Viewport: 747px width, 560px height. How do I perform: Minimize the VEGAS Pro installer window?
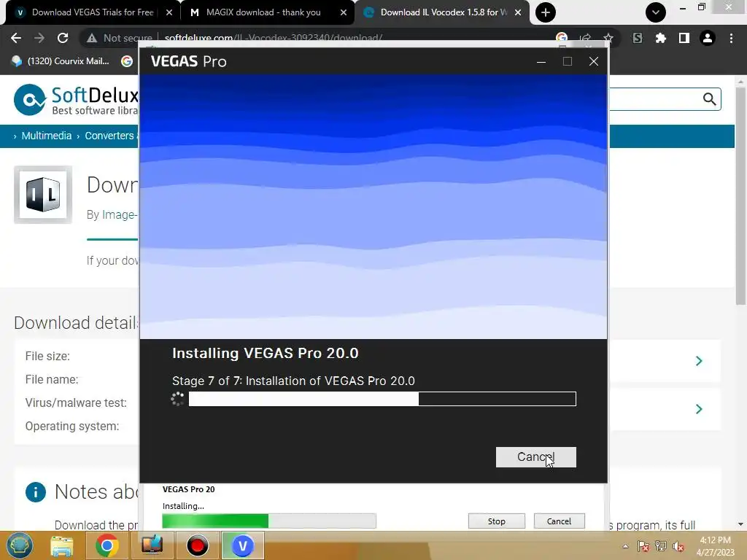tap(541, 61)
